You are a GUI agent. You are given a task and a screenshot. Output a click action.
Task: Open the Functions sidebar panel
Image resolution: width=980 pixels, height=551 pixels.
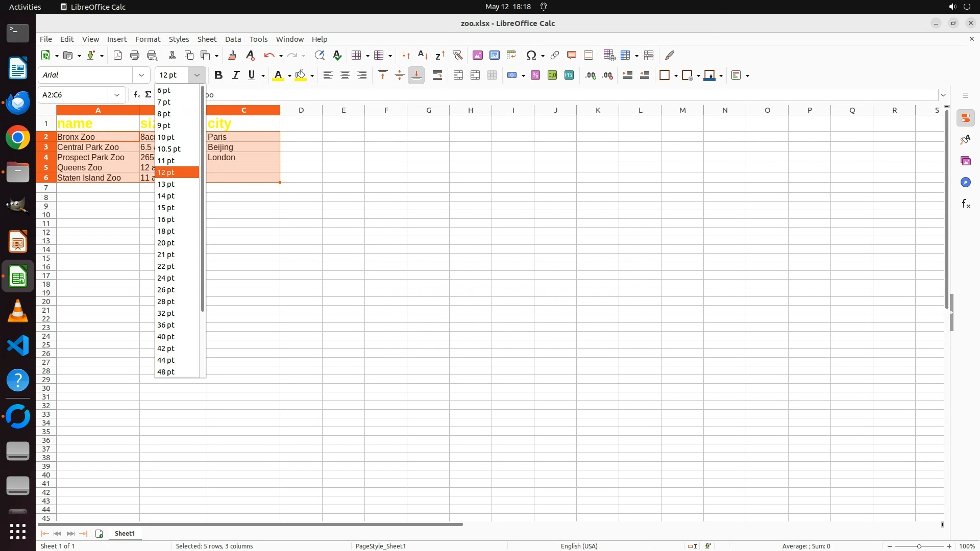(x=966, y=204)
